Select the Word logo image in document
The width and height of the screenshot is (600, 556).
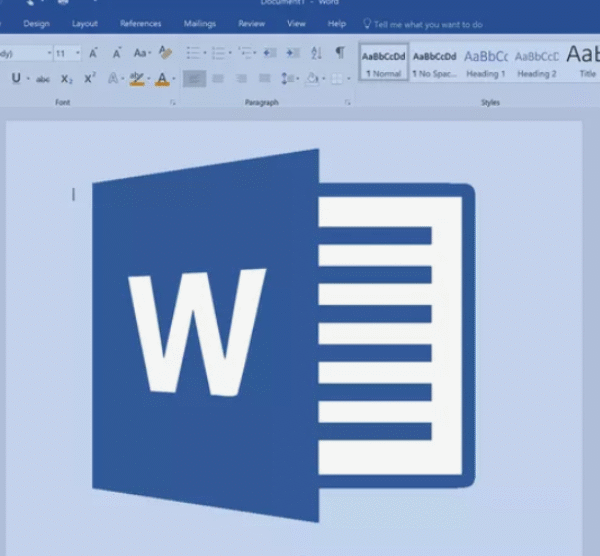coord(284,336)
